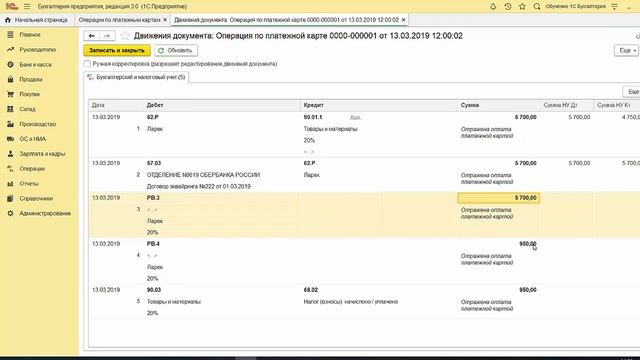640x360 pixels.
Task: Open favorites star in title bar
Action: tap(522, 7)
